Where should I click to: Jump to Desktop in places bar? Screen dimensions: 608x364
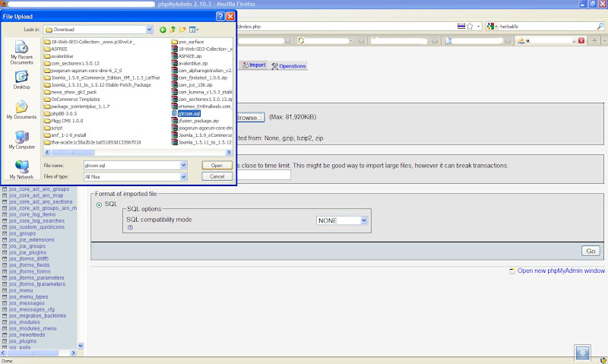[22, 80]
